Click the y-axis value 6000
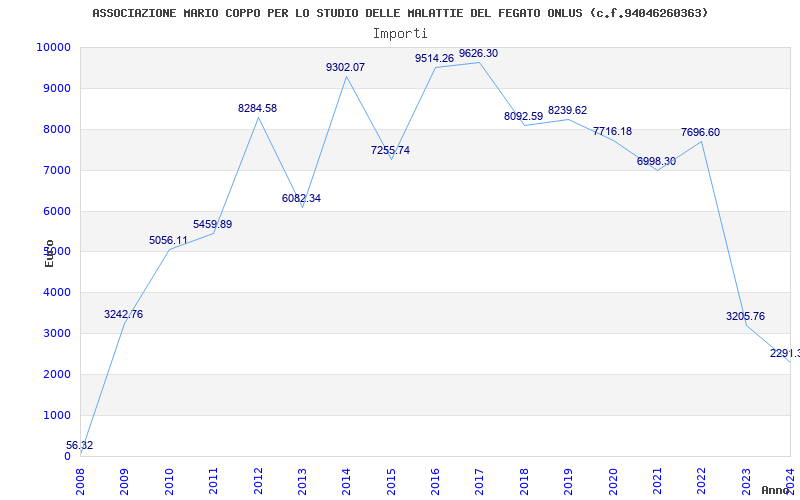The image size is (800, 500). coord(57,211)
